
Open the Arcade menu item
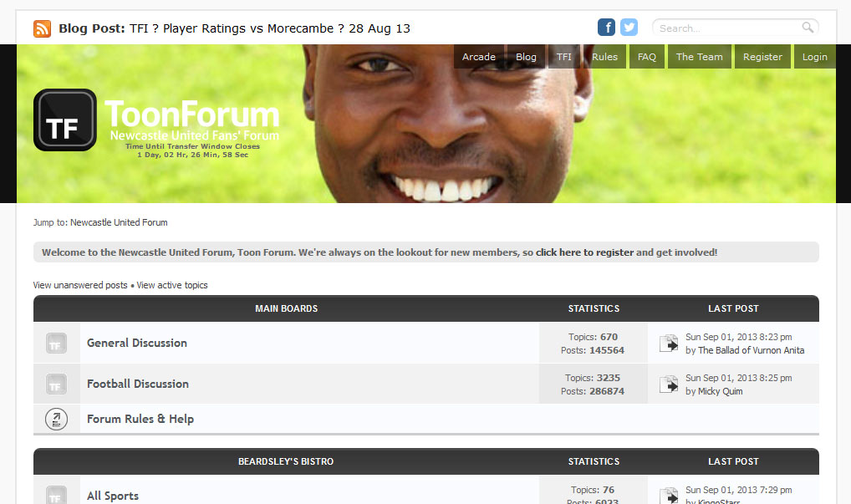pyautogui.click(x=479, y=57)
